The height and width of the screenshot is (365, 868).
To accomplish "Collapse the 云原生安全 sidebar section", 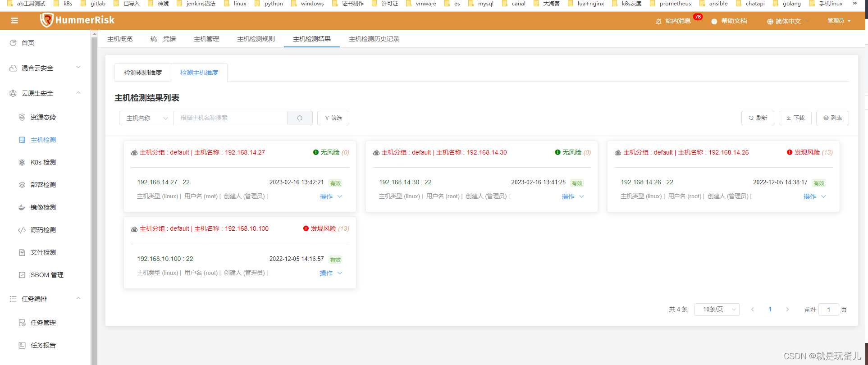I will [45, 93].
